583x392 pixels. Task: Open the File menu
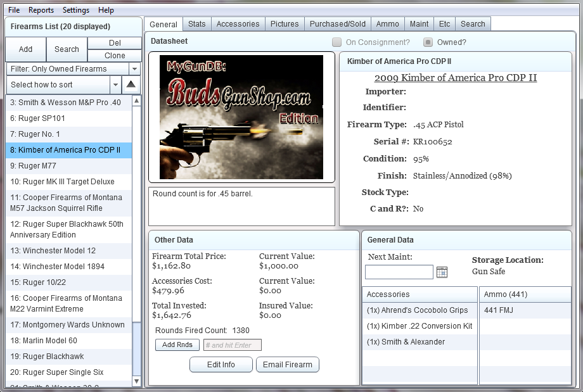click(14, 10)
